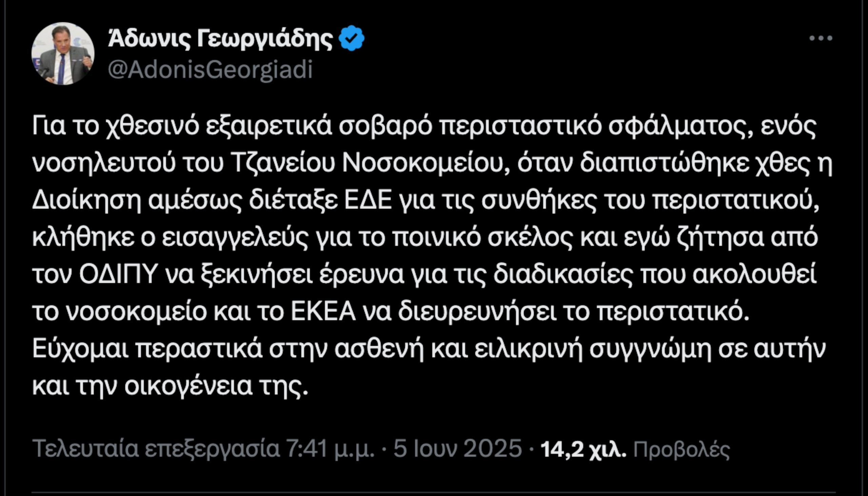The height and width of the screenshot is (496, 868).
Task: Open the @AdonisGeorgiadi handle link
Action: [x=210, y=70]
